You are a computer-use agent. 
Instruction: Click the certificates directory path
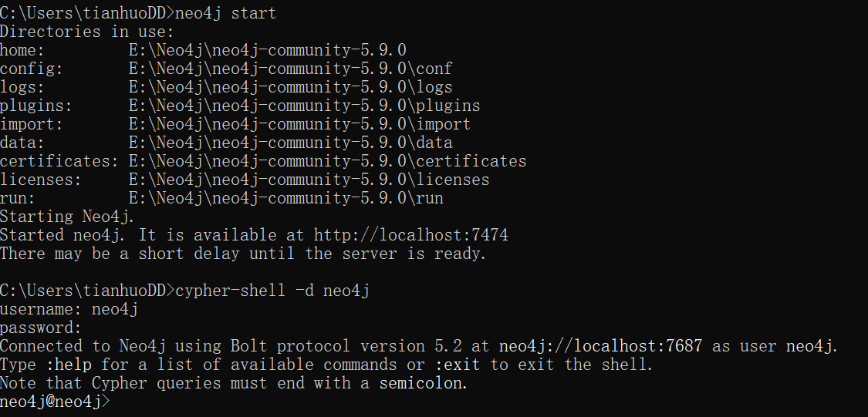[x=327, y=161]
